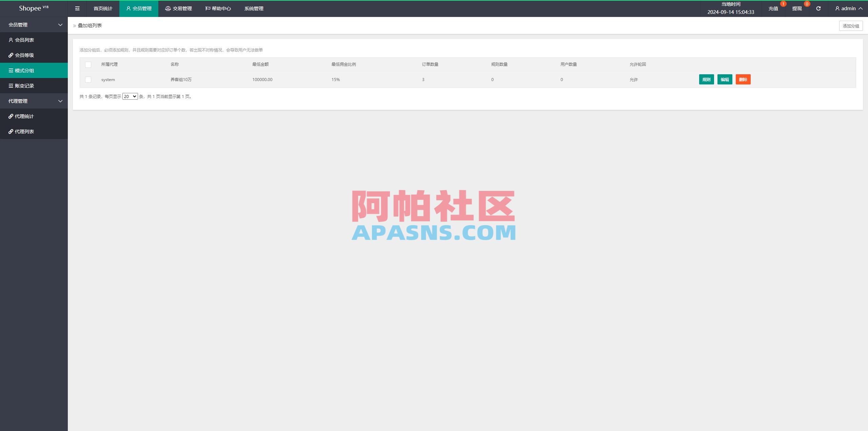Open 账变记录 in the sidebar
This screenshot has height=431, width=868.
coord(24,85)
